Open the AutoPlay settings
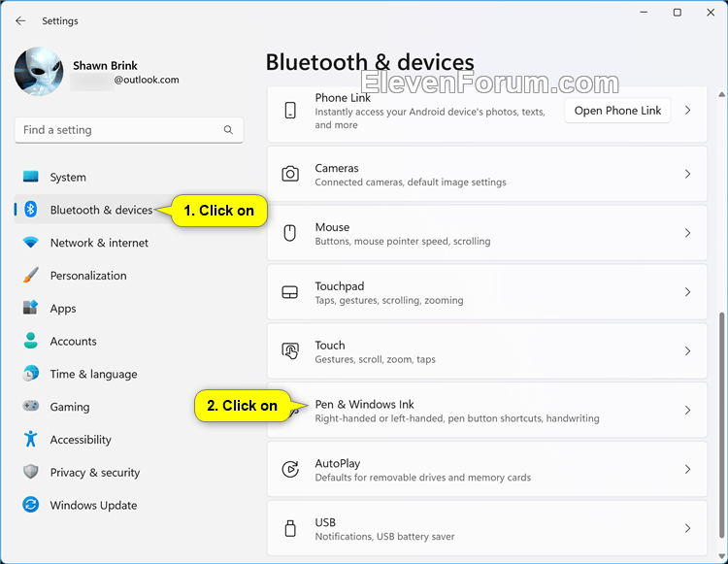The image size is (728, 564). pos(487,469)
